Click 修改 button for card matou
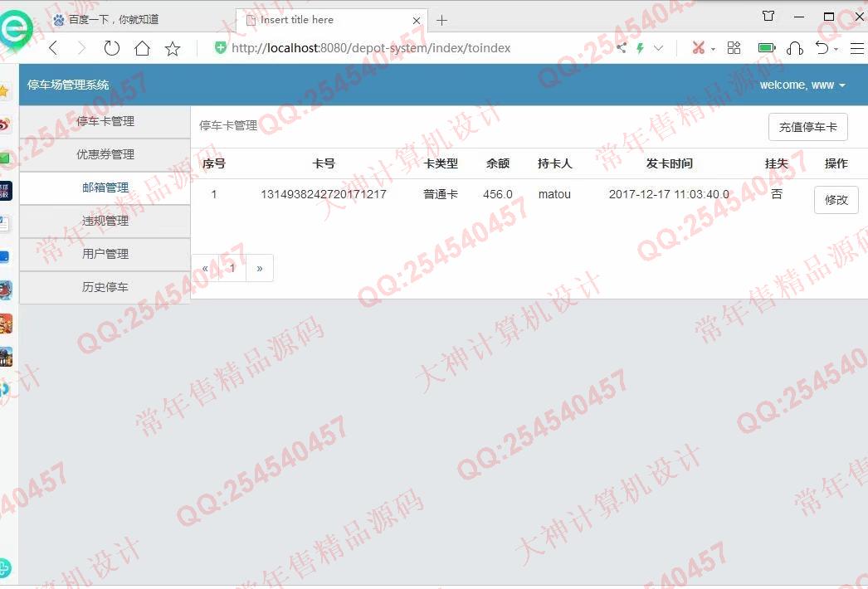 836,200
